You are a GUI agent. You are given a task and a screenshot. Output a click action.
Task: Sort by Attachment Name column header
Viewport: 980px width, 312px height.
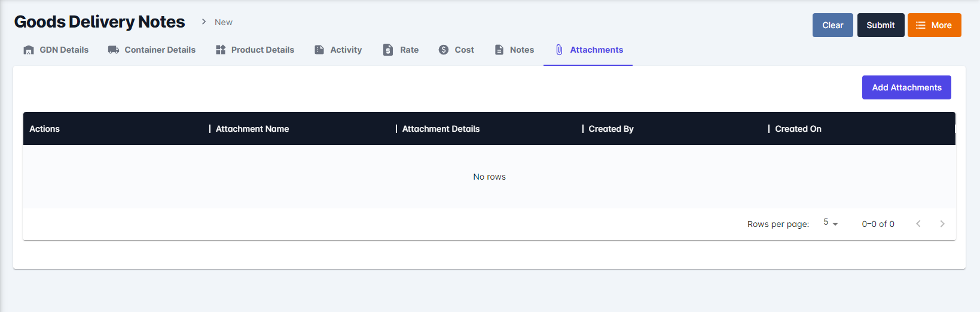pos(252,129)
